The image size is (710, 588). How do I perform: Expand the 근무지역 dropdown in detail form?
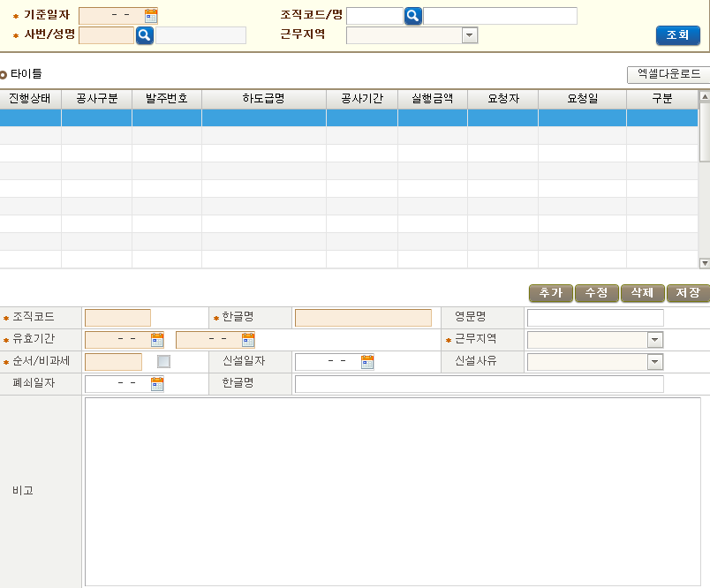[654, 340]
